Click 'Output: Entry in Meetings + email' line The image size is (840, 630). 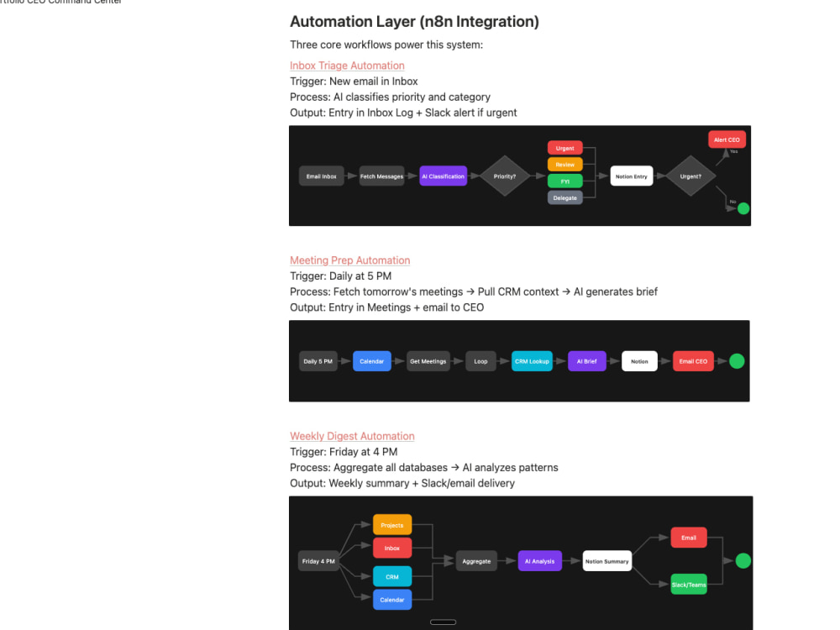coord(386,307)
